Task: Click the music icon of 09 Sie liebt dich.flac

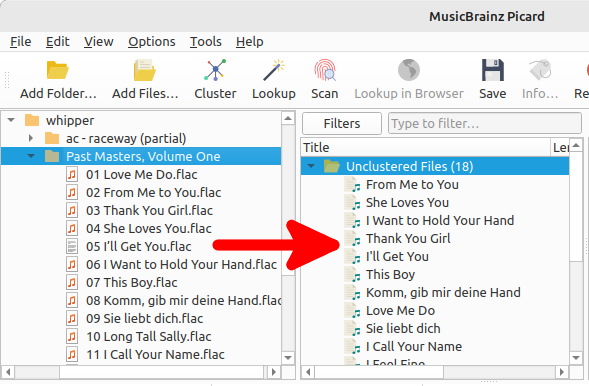Action: pyautogui.click(x=72, y=319)
